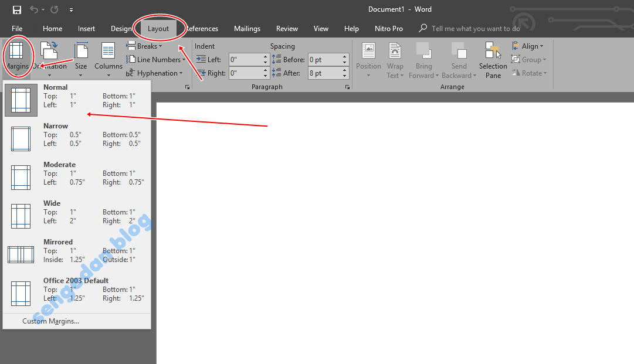Viewport: 634px width, 364px height.
Task: Go to the Review tab
Action: click(x=287, y=29)
